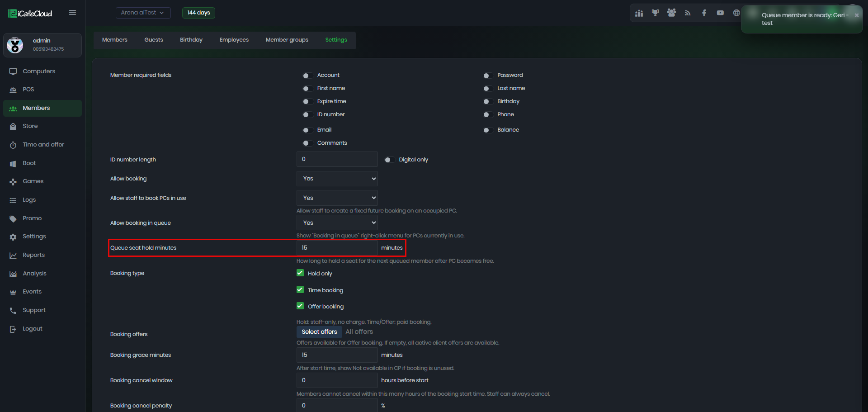Switch to the Member groups tab
868x412 pixels.
coord(287,40)
